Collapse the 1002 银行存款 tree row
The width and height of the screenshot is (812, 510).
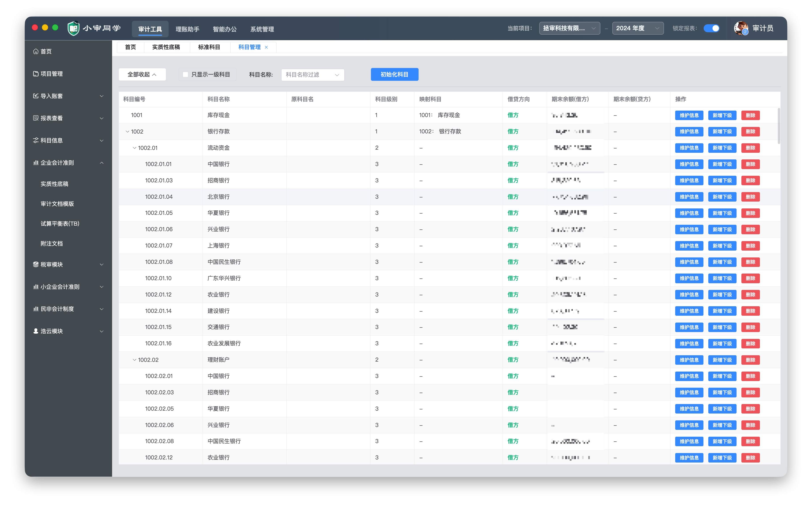coord(127,132)
